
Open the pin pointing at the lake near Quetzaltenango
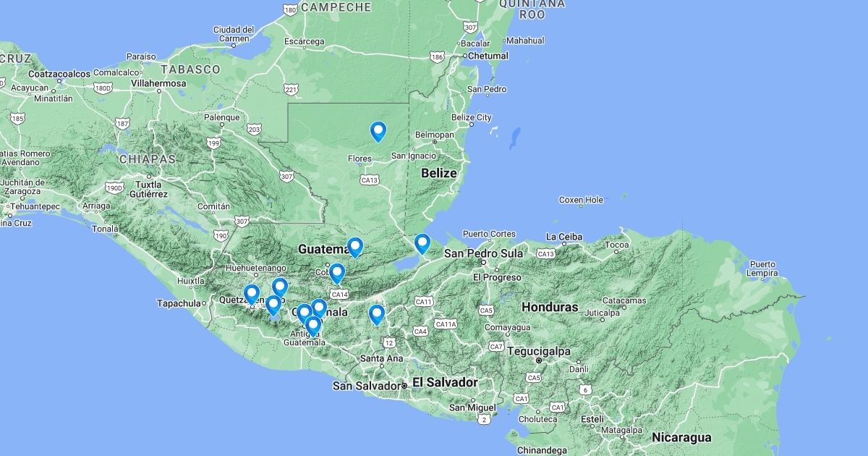tap(273, 305)
